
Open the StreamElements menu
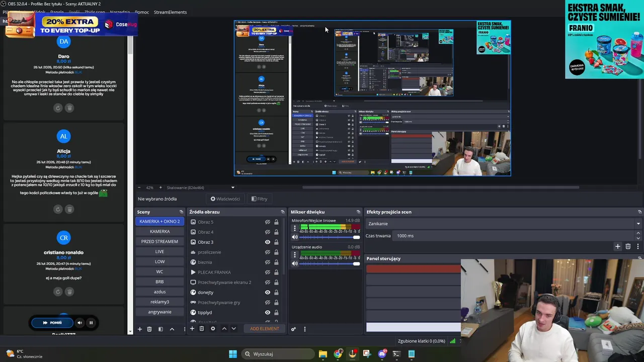170,12
